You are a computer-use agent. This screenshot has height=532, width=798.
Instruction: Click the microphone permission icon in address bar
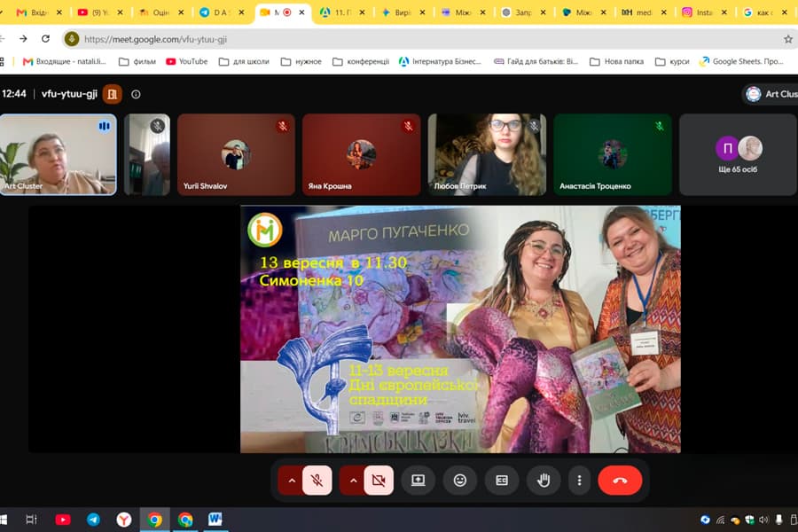point(72,39)
